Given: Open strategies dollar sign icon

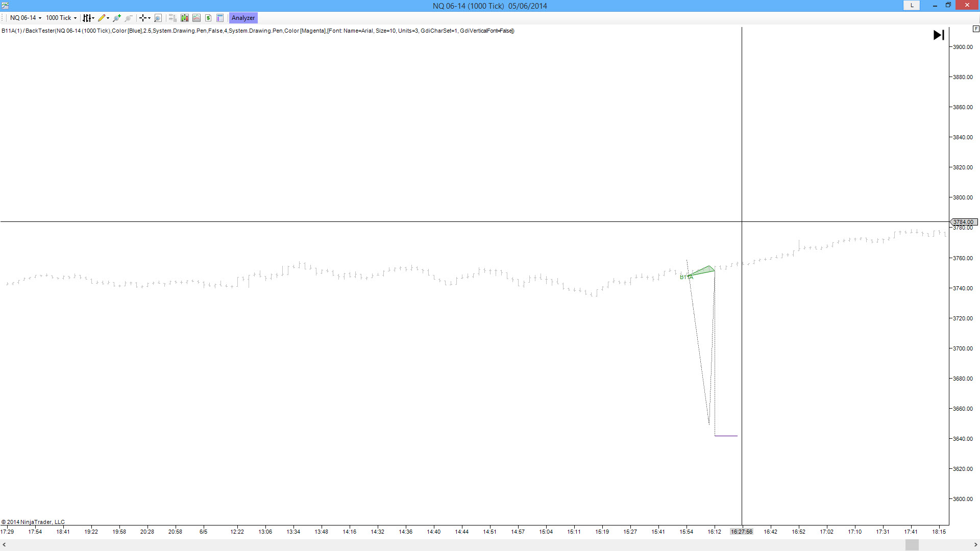Looking at the screenshot, I should (208, 18).
